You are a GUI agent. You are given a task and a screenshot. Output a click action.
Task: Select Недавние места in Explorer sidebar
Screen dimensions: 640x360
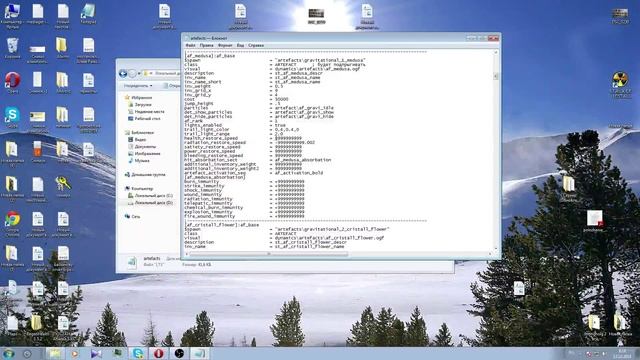(146, 111)
